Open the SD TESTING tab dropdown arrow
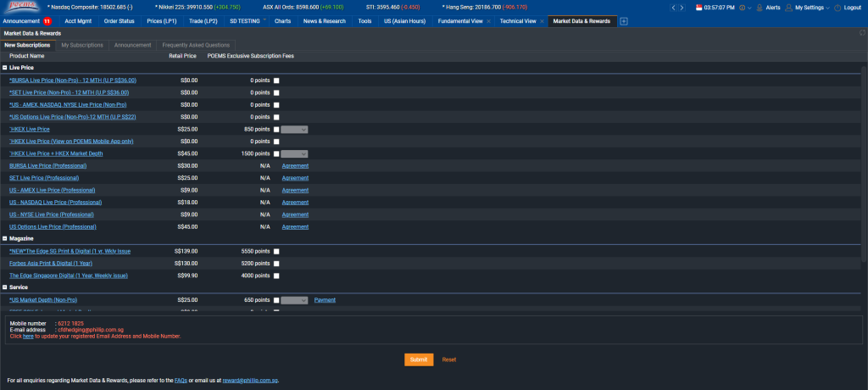The width and height of the screenshot is (868, 390). [x=264, y=19]
